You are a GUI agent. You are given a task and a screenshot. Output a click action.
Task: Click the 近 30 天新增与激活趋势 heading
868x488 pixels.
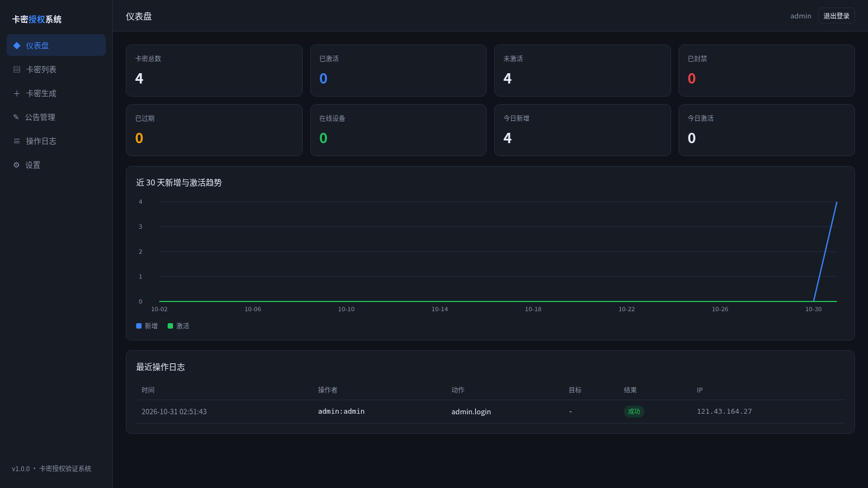(x=179, y=183)
